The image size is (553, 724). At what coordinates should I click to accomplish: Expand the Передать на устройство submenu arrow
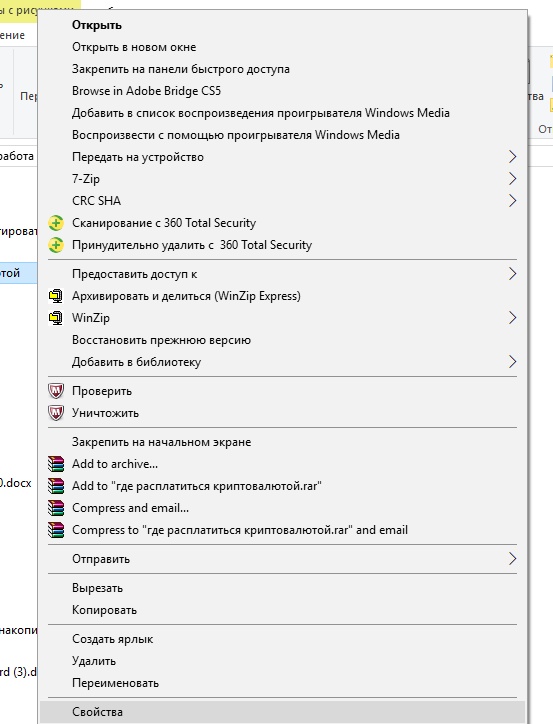pyautogui.click(x=512, y=157)
